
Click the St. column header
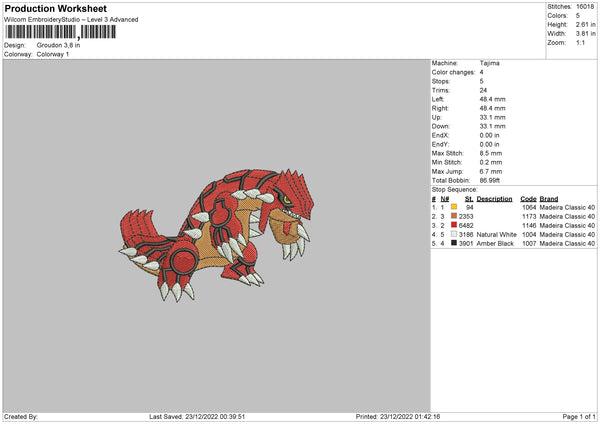click(x=469, y=199)
